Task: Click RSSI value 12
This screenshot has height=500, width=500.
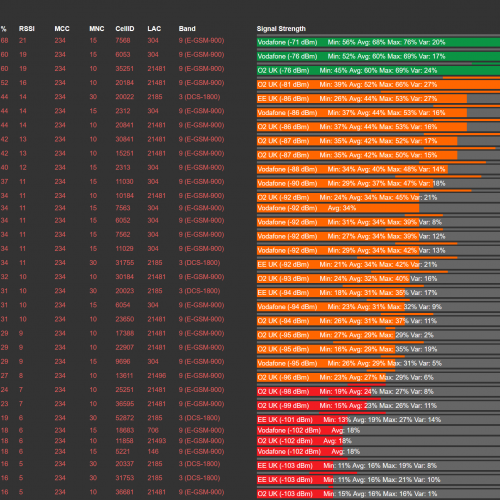Action: [x=23, y=168]
